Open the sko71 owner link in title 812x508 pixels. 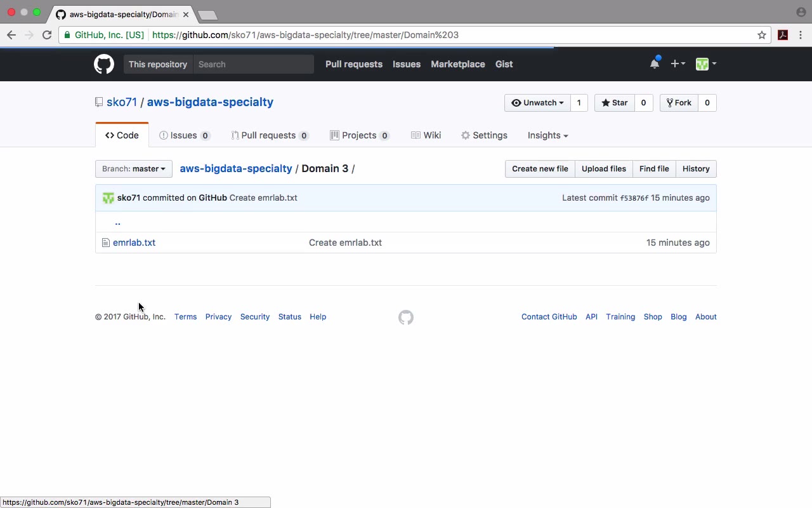point(122,102)
